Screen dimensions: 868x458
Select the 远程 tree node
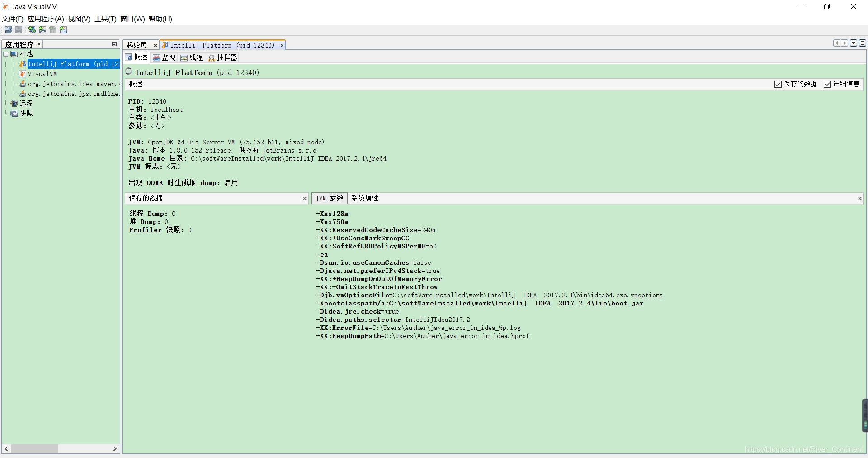point(22,104)
